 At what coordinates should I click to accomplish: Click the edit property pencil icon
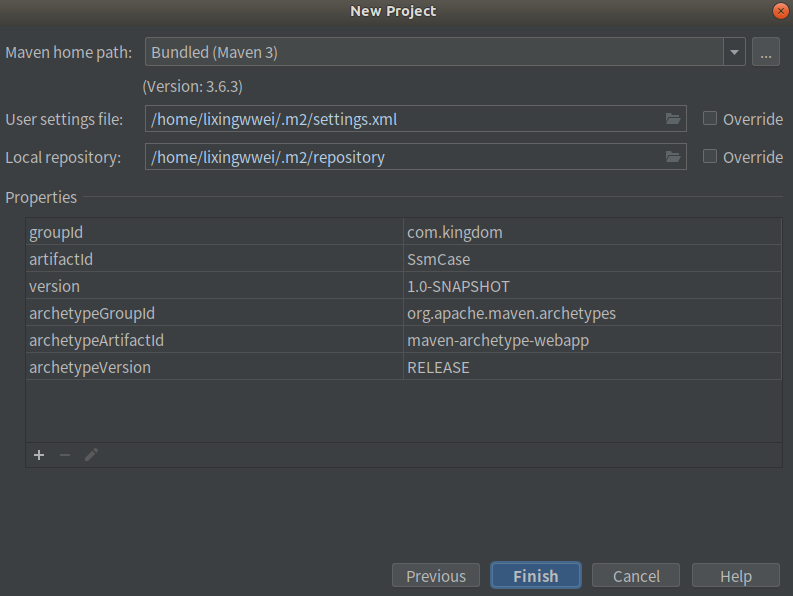click(x=91, y=455)
